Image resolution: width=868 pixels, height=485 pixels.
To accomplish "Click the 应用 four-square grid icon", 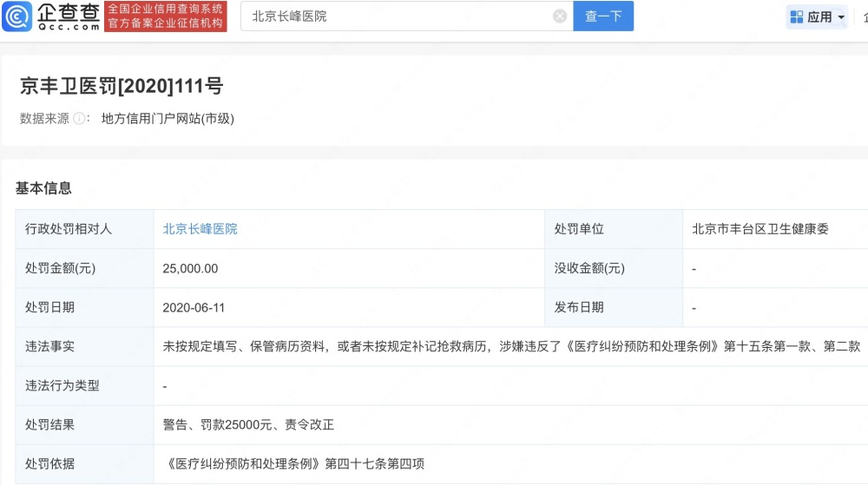I will click(x=797, y=17).
